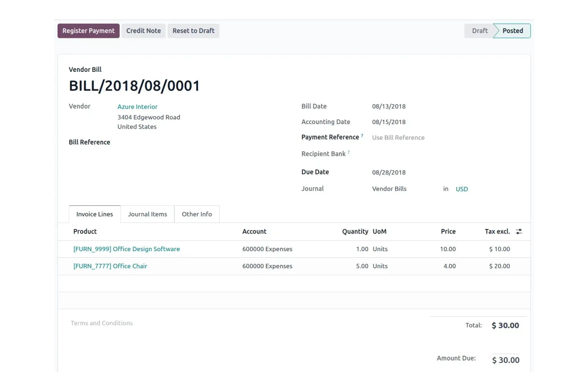
Task: Click the Total $ 30.00 value
Action: [505, 325]
